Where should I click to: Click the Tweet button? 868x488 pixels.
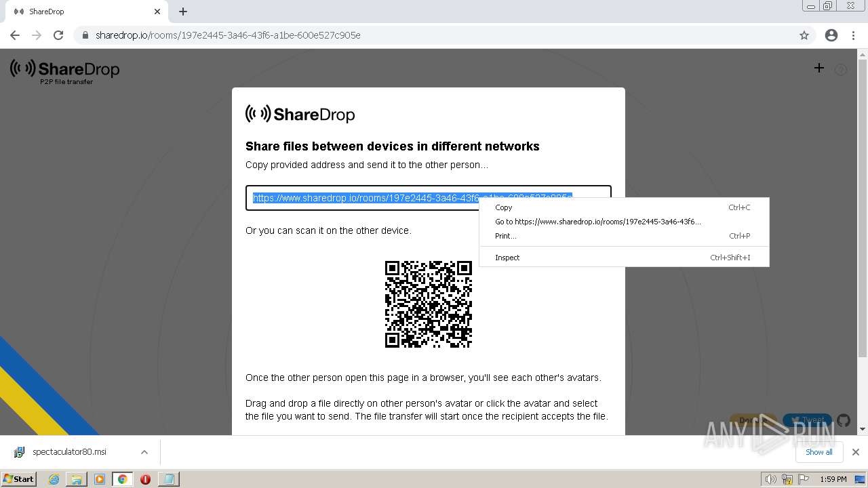807,420
